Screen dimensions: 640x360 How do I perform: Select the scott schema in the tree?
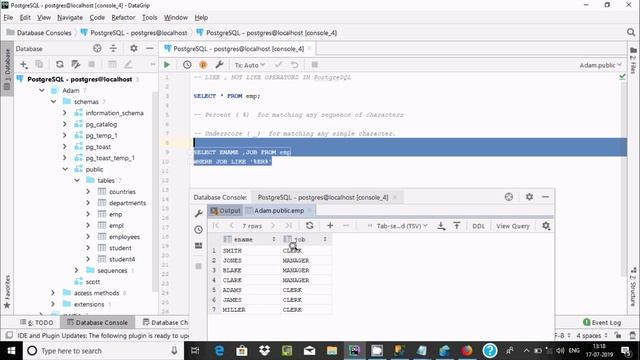coord(93,282)
